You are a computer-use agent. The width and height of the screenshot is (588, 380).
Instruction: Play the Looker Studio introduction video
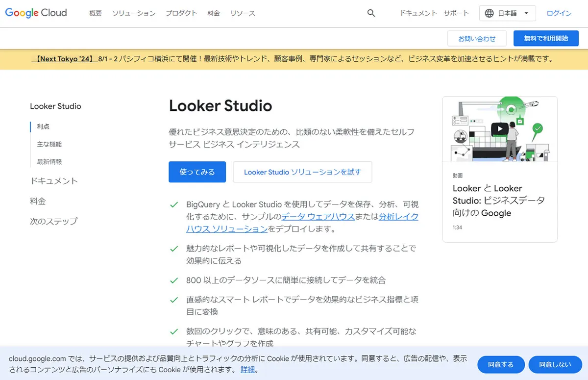pos(499,128)
